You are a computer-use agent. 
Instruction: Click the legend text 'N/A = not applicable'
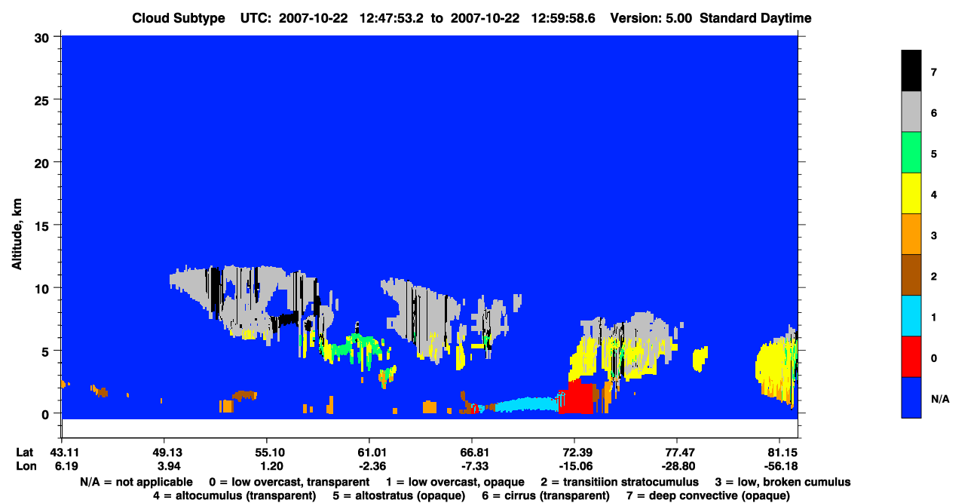click(x=136, y=482)
